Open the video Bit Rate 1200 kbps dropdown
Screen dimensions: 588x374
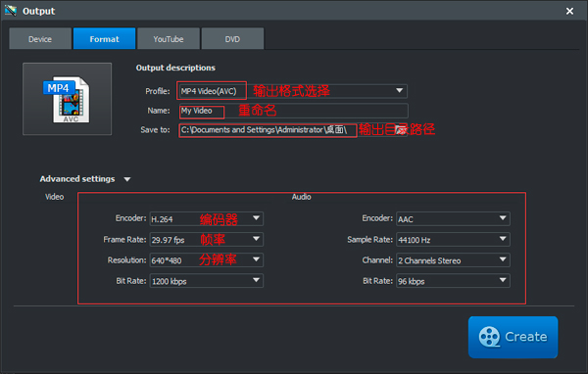206,281
